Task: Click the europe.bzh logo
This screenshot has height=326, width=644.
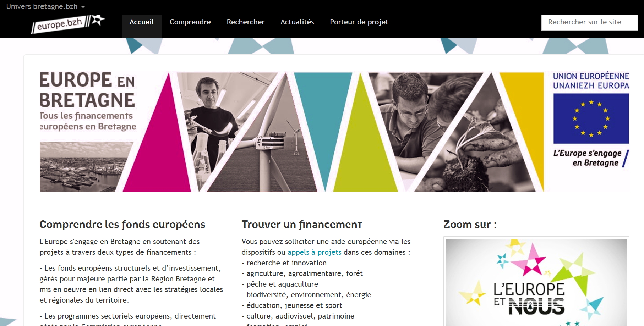Action: (x=68, y=24)
